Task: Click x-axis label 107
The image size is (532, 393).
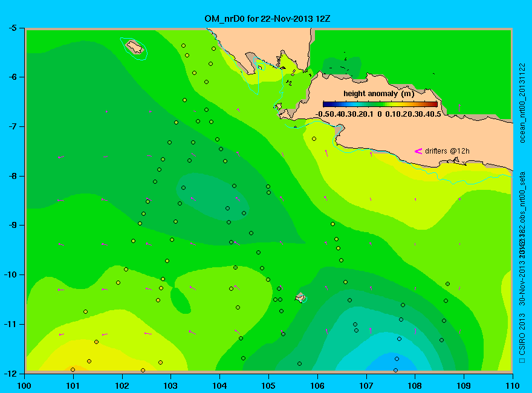Action: click(366, 386)
